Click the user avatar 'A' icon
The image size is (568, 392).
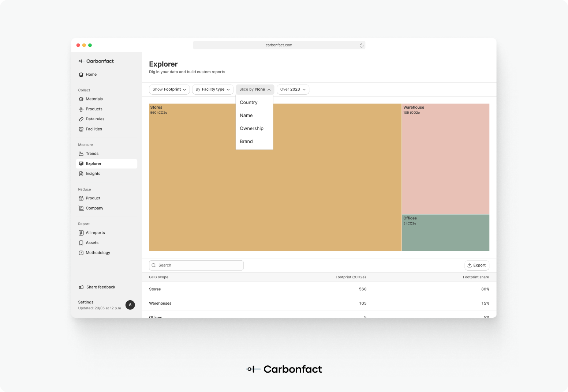point(130,305)
